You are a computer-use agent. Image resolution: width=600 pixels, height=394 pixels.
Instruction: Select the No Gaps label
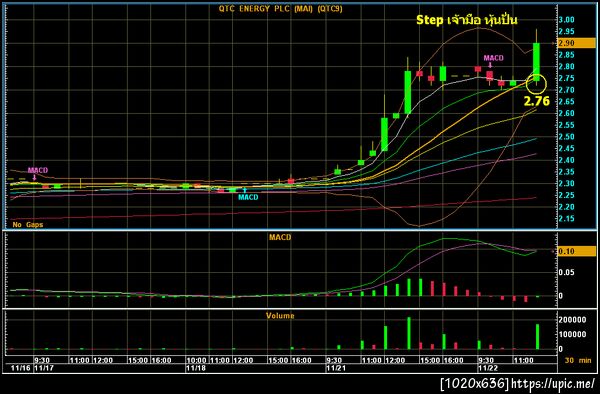[28, 225]
